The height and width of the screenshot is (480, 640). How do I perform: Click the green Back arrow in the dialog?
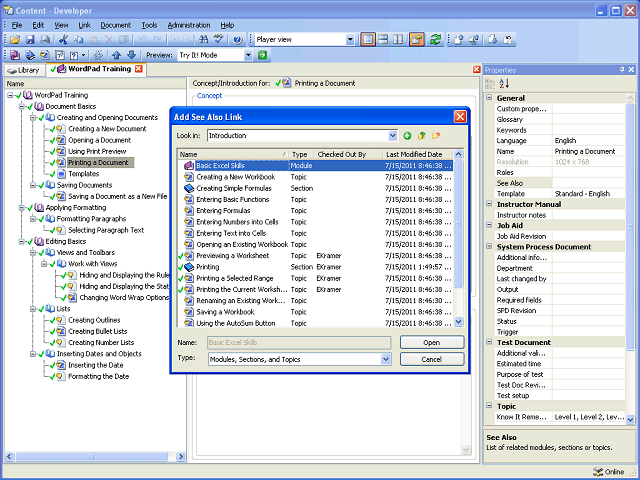[408, 135]
